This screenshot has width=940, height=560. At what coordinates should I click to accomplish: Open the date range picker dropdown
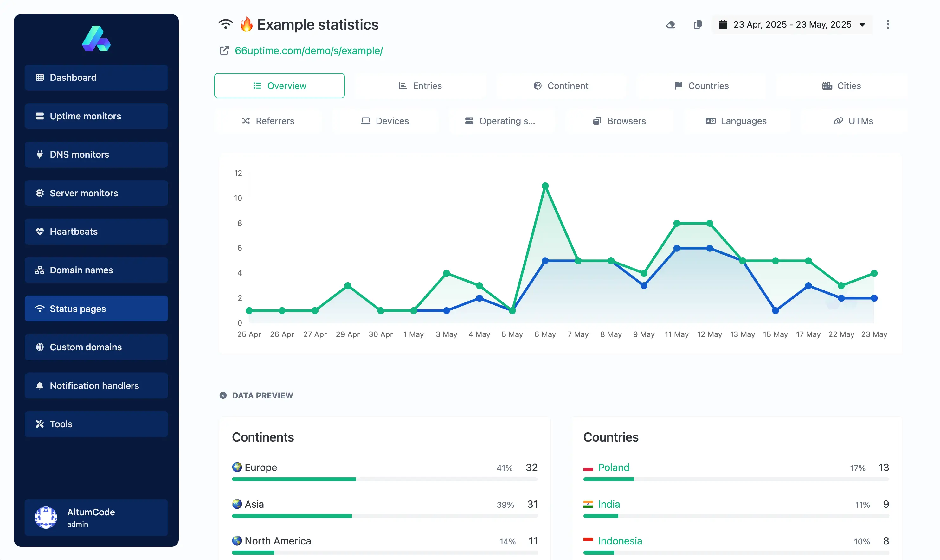[792, 24]
